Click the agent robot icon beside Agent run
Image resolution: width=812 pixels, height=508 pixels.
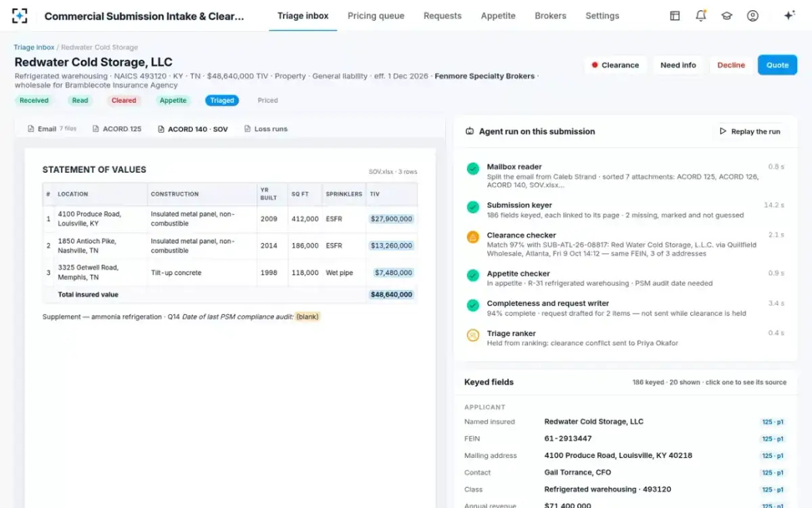click(470, 131)
